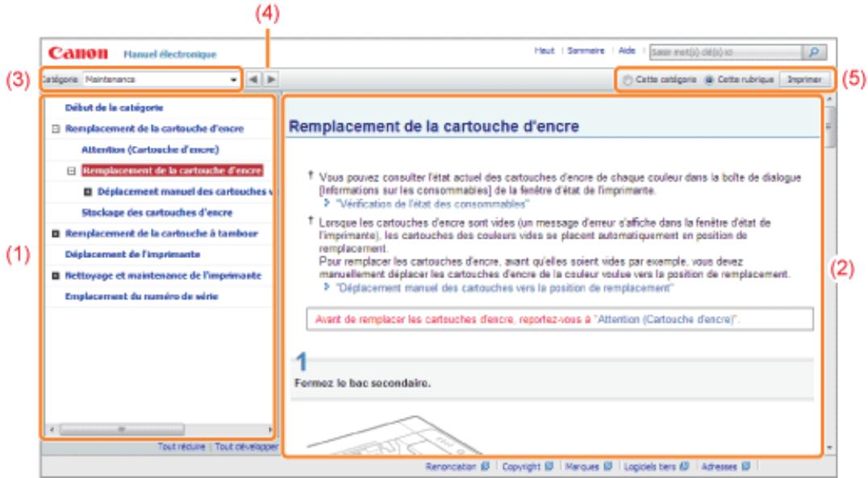The height and width of the screenshot is (478, 868).
Task: Select Attention (Cartouche d'encre) tree item
Action: pos(150,149)
